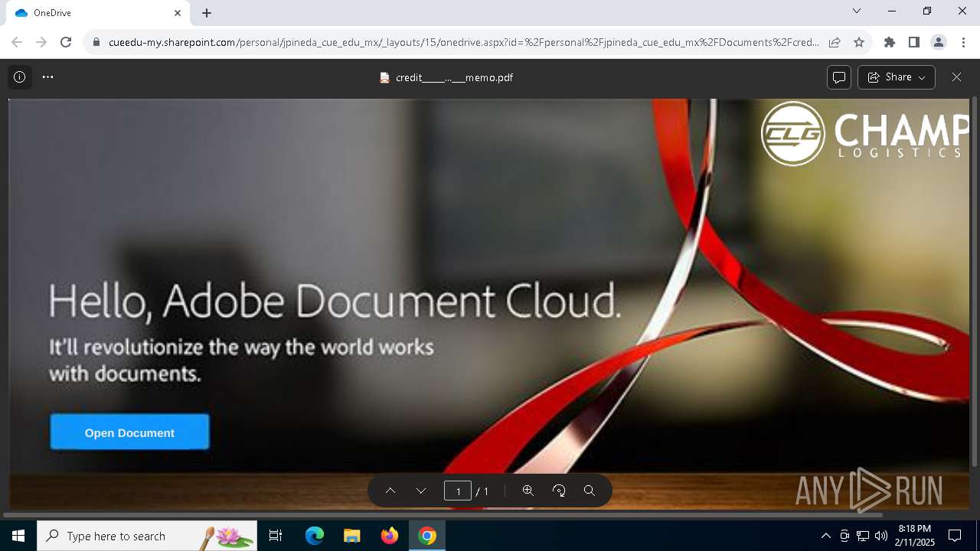Open the tab search chevron in Chrome

[x=857, y=11]
